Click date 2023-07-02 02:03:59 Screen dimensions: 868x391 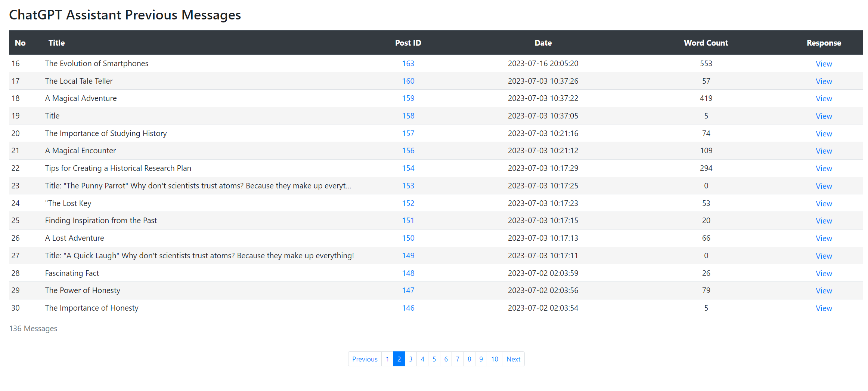pos(543,273)
